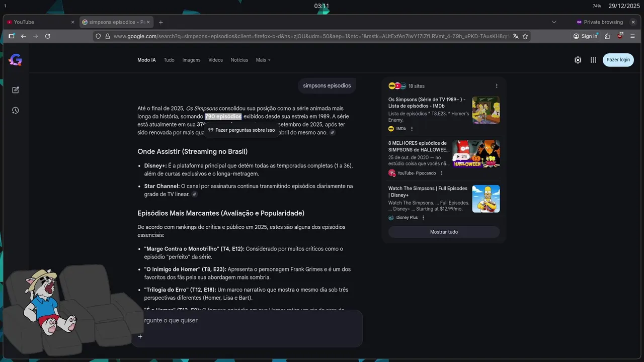Image resolution: width=644 pixels, height=362 pixels.
Task: Select the Modo IA tab
Action: (146, 60)
